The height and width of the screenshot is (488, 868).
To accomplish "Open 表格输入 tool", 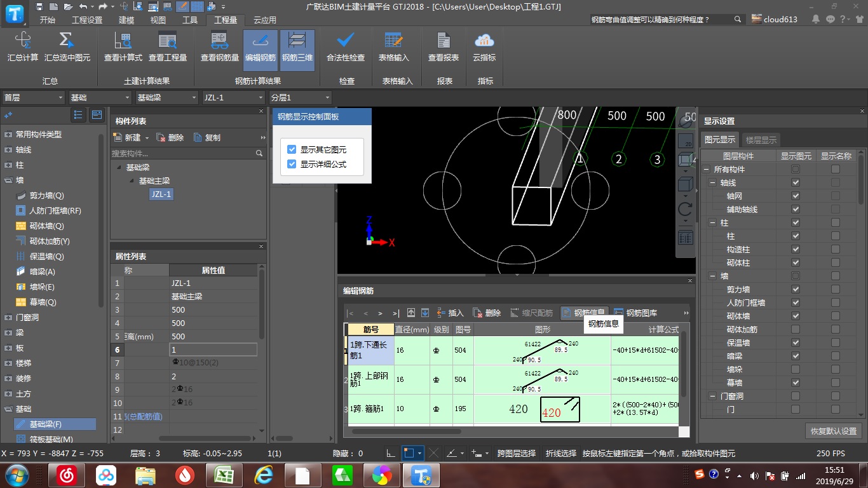I will coord(394,46).
